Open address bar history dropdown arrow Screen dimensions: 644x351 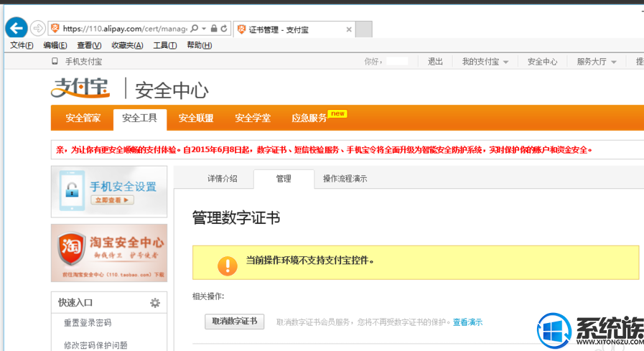(204, 28)
